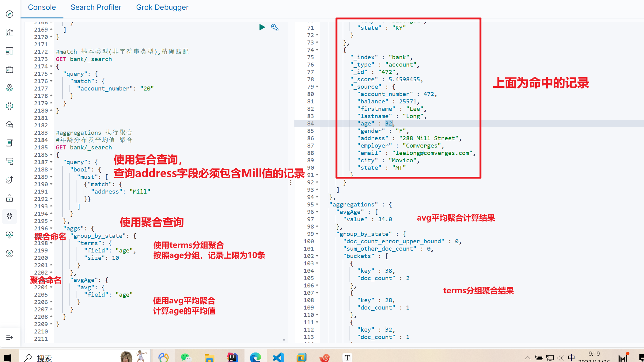Fold the aggregations block at line 95

pos(317,205)
